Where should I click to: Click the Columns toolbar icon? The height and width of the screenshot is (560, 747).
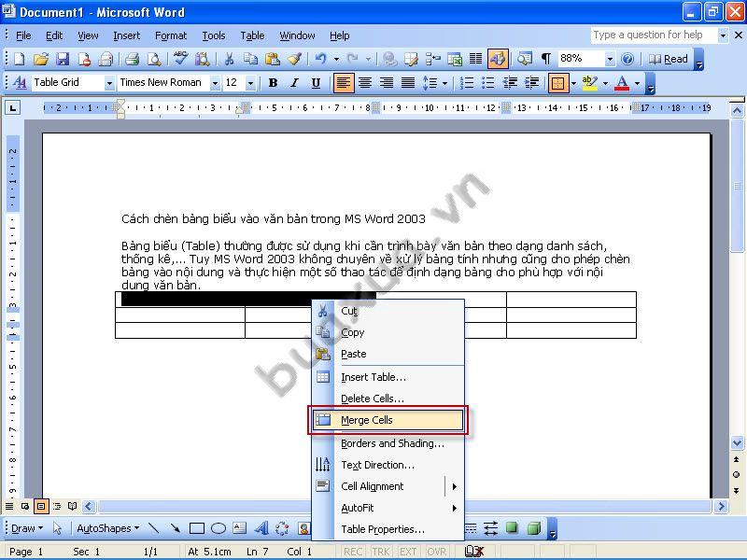[476, 59]
